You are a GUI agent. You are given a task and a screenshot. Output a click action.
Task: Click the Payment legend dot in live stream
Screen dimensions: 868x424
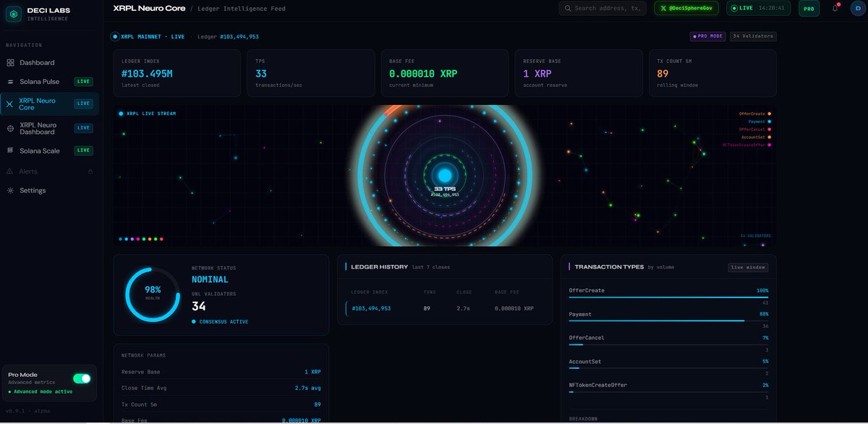pyautogui.click(x=769, y=122)
